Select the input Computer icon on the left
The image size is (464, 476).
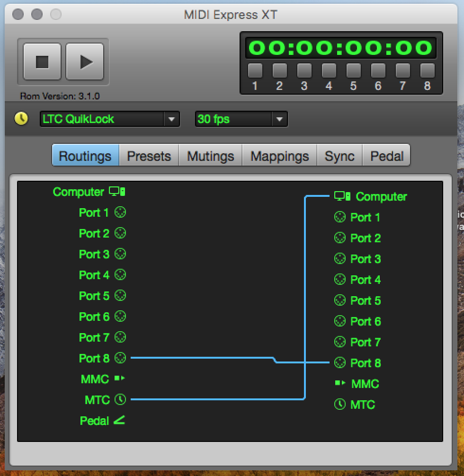117,192
